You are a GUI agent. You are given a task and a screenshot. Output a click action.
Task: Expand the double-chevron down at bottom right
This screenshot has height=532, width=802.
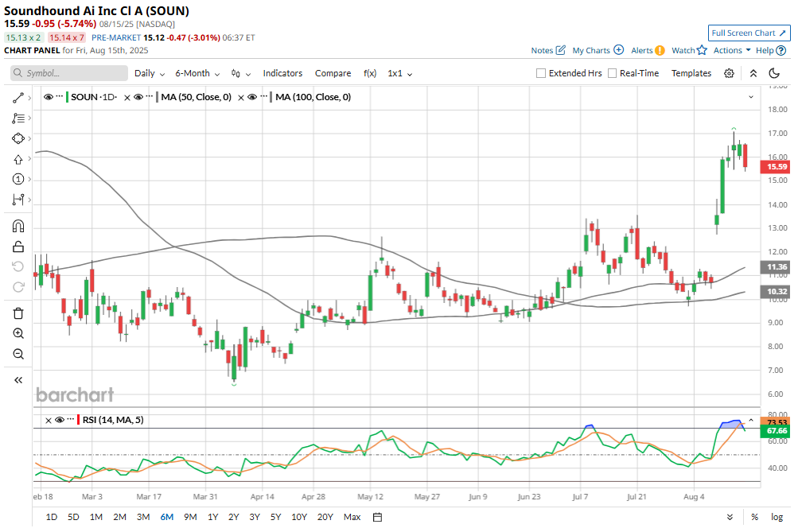[x=730, y=517]
